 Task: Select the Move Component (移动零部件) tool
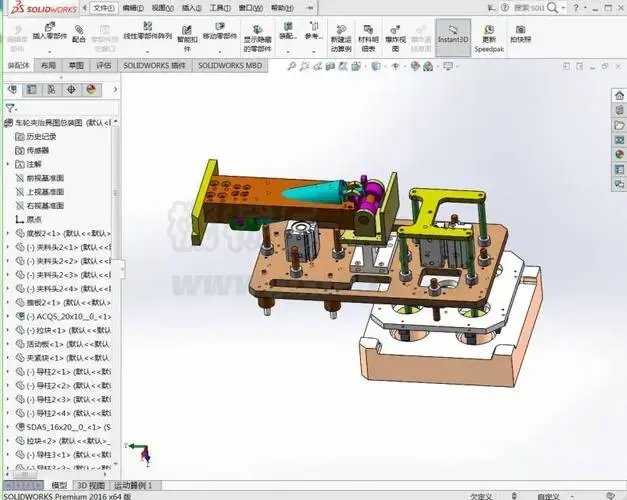pyautogui.click(x=220, y=32)
